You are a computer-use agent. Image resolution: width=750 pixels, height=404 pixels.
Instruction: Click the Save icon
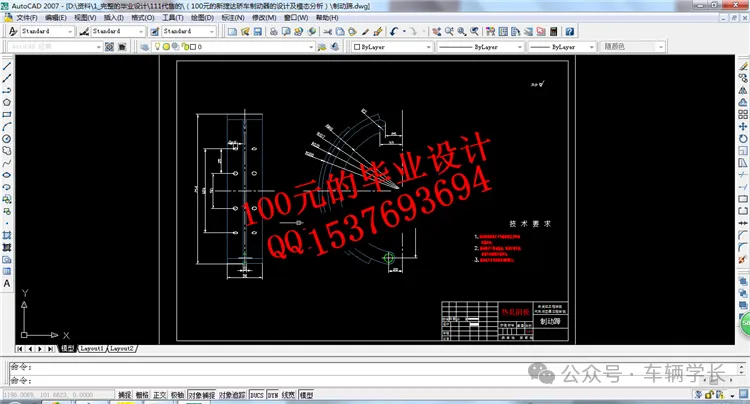pyautogui.click(x=258, y=32)
